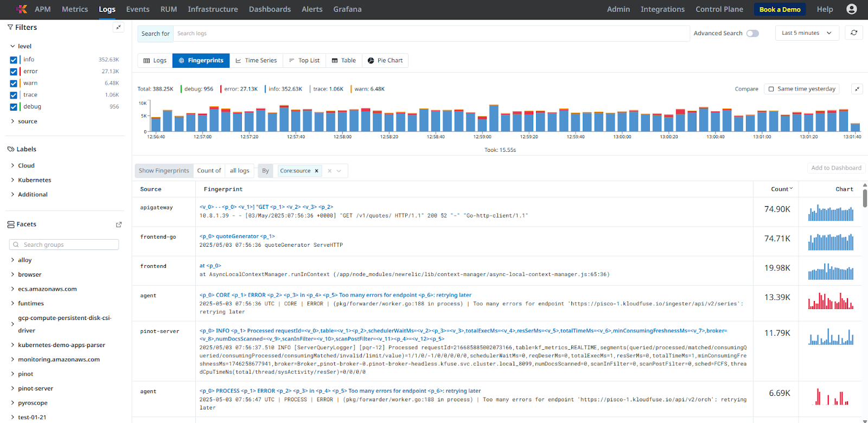
Task: Navigate to Infrastructure
Action: [213, 9]
